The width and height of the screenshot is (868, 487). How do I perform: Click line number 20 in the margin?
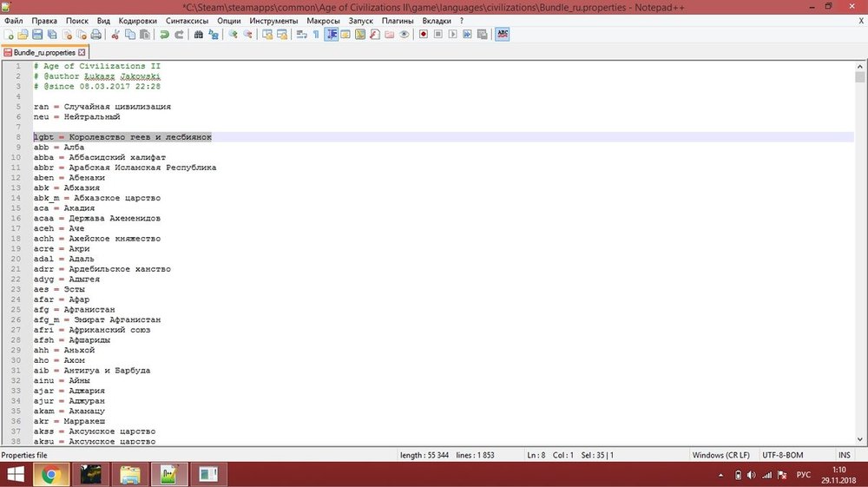pyautogui.click(x=16, y=259)
